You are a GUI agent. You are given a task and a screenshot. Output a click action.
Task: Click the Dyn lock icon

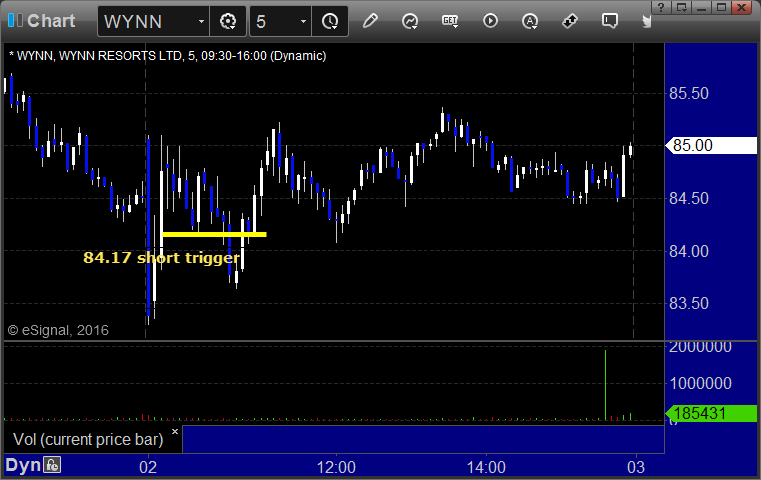point(52,465)
